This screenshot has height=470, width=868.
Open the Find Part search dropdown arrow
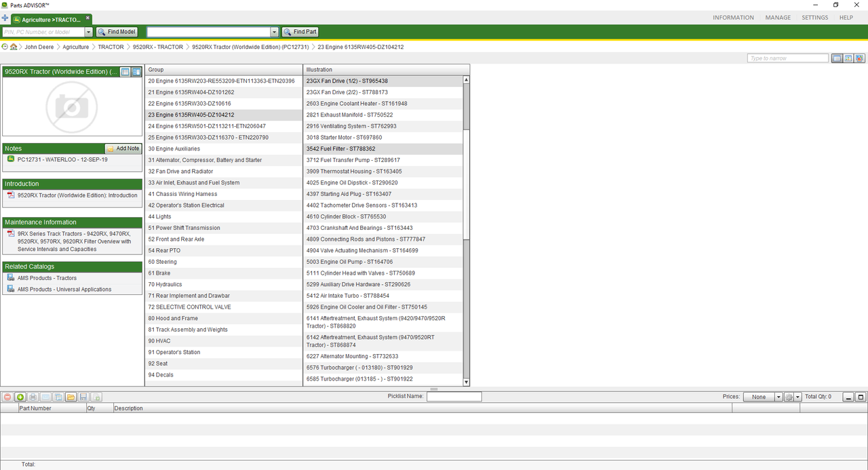pos(275,32)
